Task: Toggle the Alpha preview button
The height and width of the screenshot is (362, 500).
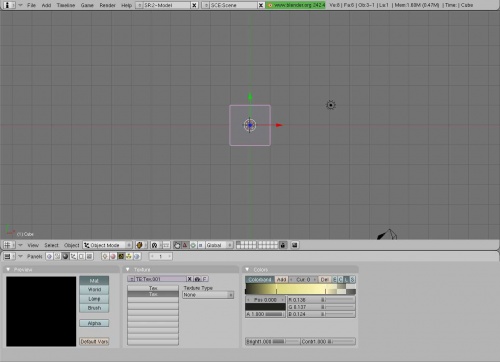Action: (94, 323)
